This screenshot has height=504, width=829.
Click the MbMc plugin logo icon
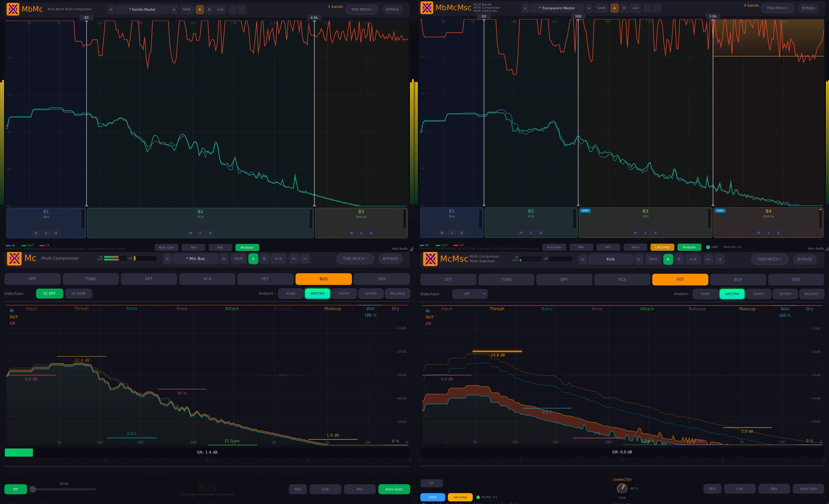coord(13,9)
